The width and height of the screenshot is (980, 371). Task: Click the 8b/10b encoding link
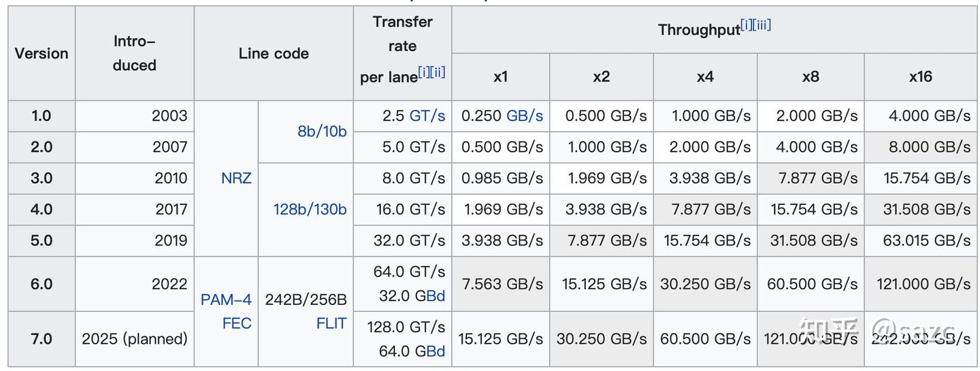tap(322, 131)
